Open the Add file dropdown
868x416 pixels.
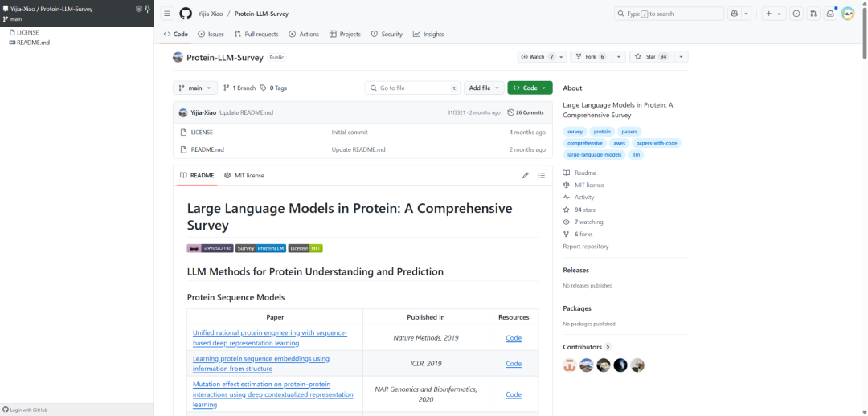coord(484,88)
